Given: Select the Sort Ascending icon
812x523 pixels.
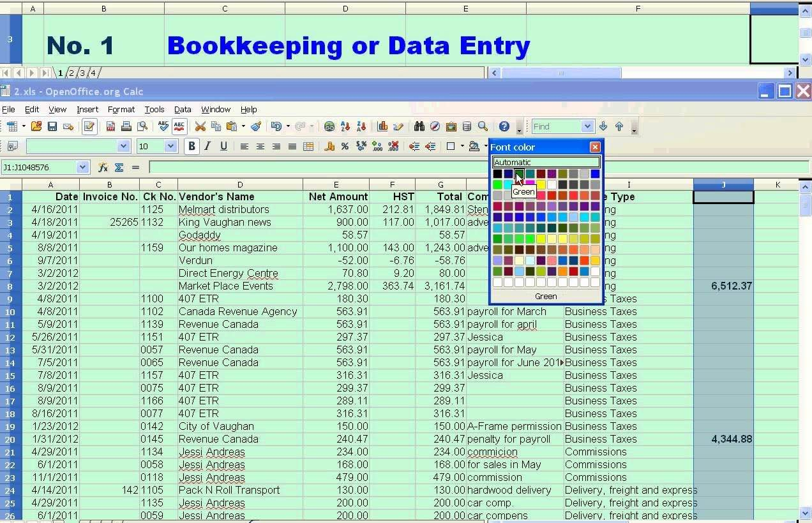Looking at the screenshot, I should [346, 126].
